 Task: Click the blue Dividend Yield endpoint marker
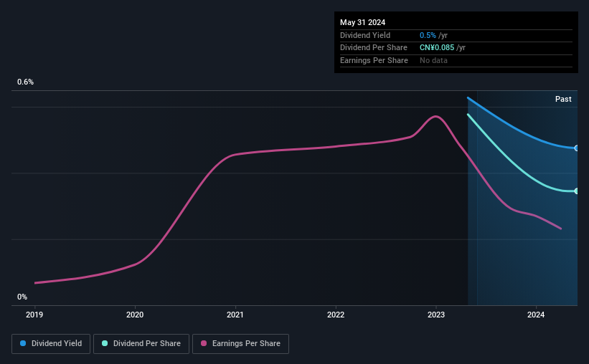click(576, 148)
